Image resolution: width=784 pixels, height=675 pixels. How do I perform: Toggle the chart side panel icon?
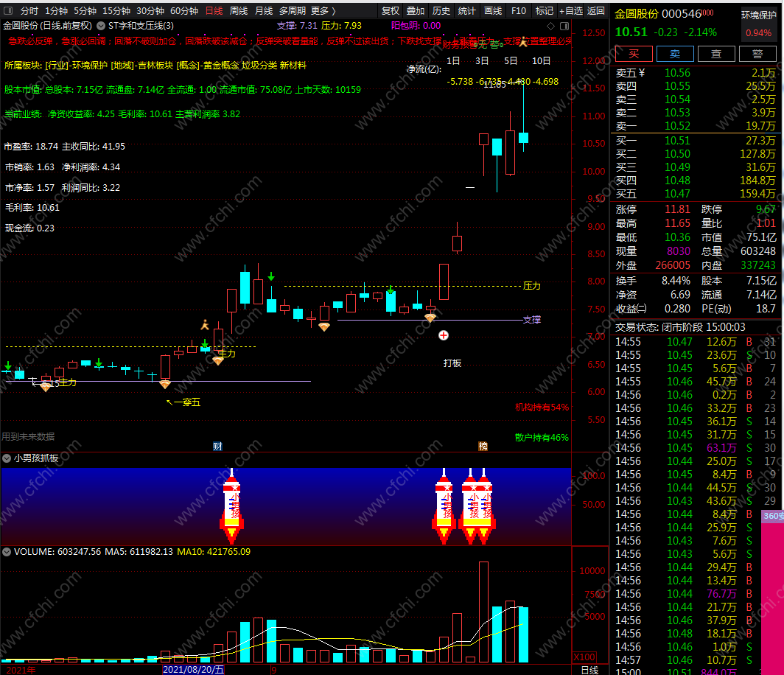pyautogui.click(x=564, y=26)
